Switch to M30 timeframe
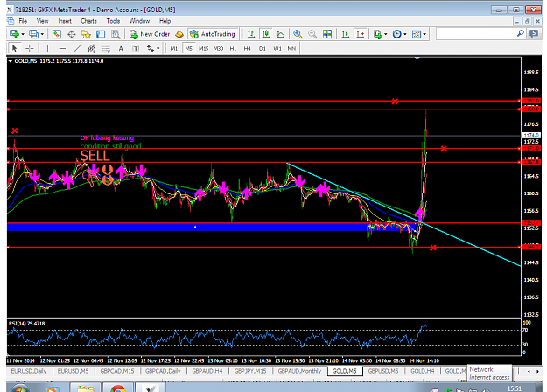Image resolution: width=547 pixels, height=392 pixels. pyautogui.click(x=218, y=48)
